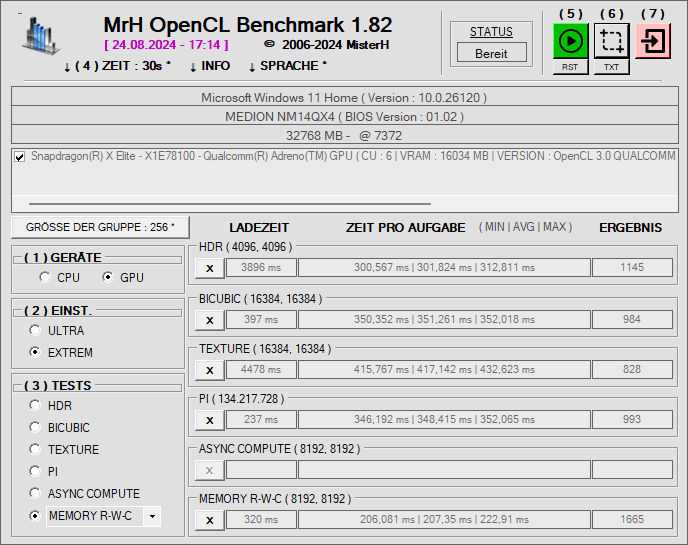The width and height of the screenshot is (688, 545).
Task: Click the HDR result value 1145
Action: tap(632, 268)
